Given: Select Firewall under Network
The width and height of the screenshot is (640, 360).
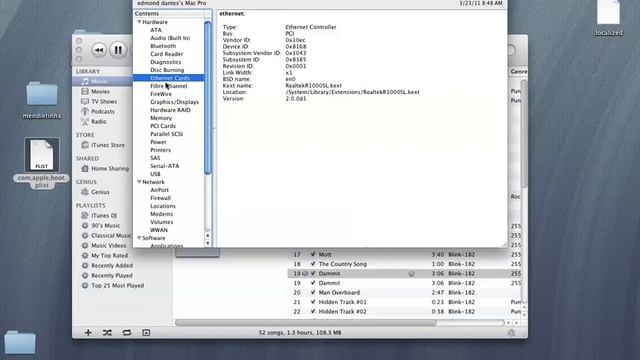Looking at the screenshot, I should [160, 198].
